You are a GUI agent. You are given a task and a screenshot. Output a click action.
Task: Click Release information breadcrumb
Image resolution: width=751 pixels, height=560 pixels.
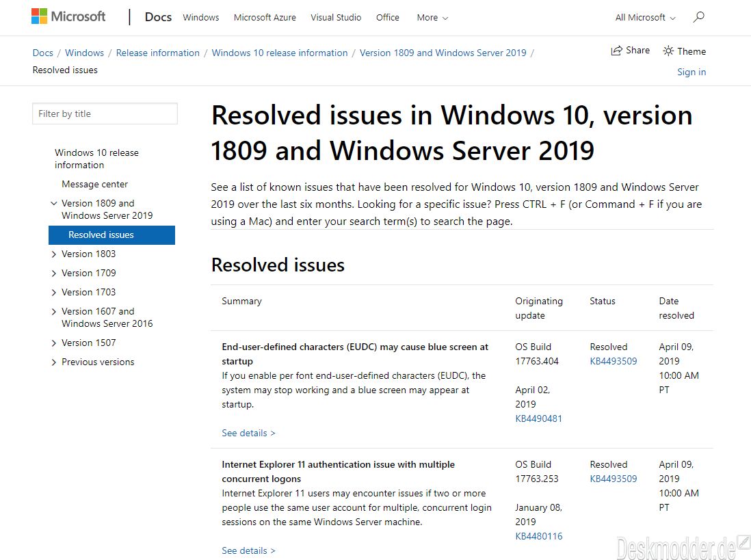point(157,53)
